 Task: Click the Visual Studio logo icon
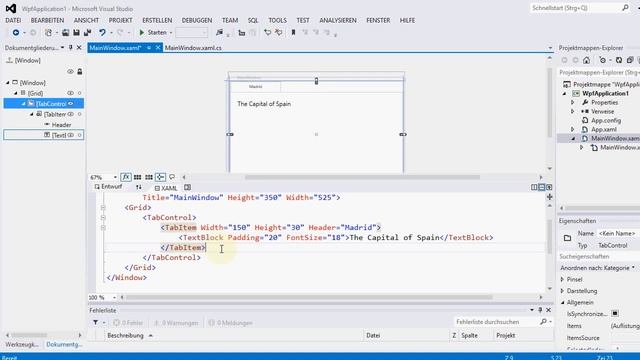11,8
